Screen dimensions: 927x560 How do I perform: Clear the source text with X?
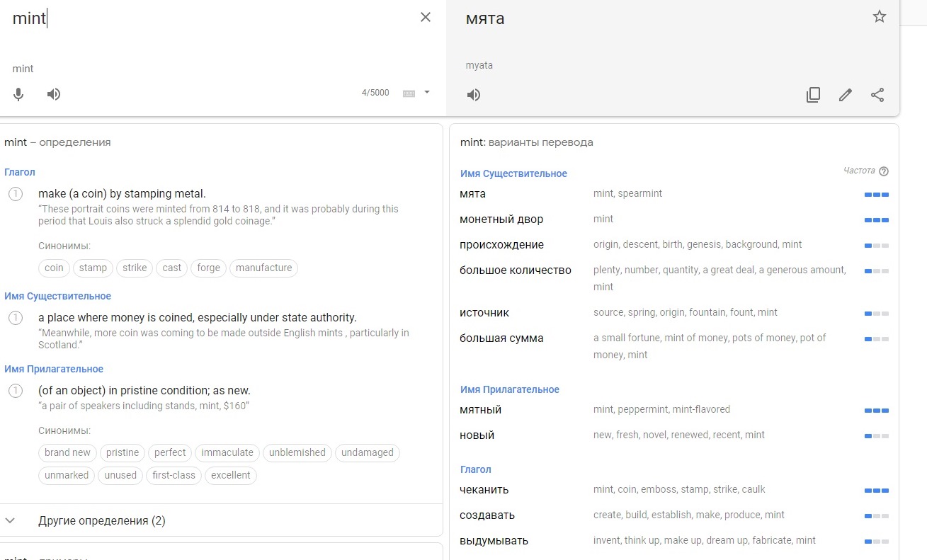point(426,18)
